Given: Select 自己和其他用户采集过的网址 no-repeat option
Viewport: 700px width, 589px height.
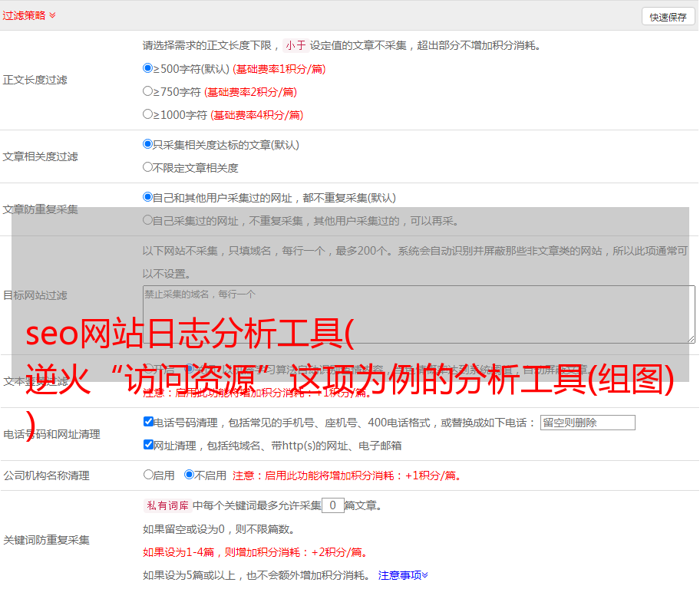Looking at the screenshot, I should [x=148, y=197].
